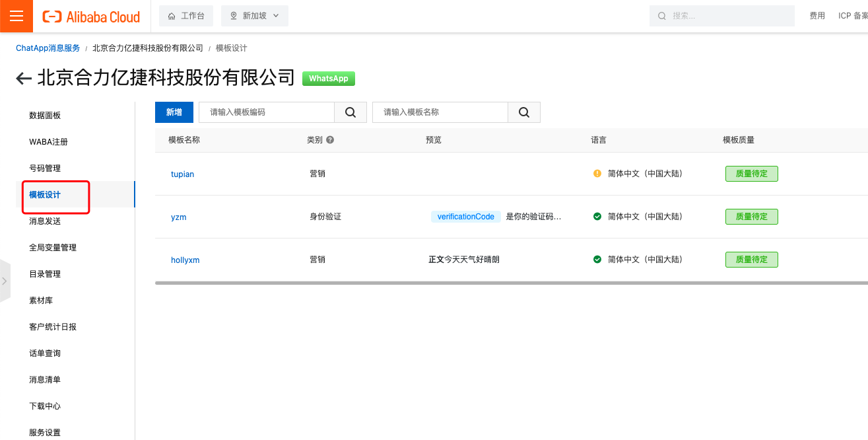Open the hollyxm template link
Screen dimensions: 868x440
point(185,260)
